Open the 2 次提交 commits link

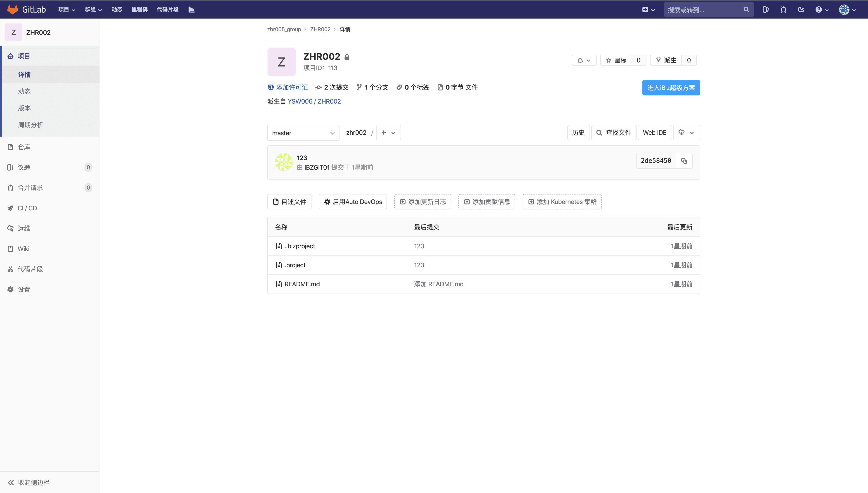pyautogui.click(x=332, y=87)
